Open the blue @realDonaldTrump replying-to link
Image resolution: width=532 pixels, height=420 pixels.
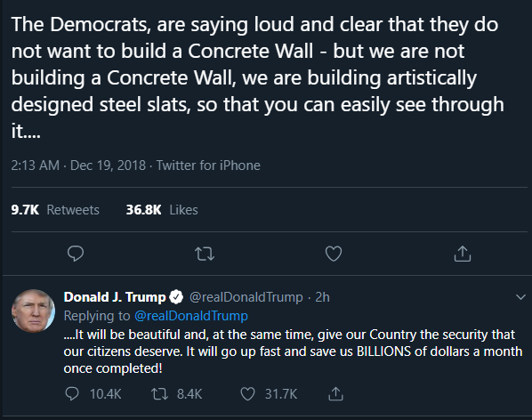[x=191, y=316]
